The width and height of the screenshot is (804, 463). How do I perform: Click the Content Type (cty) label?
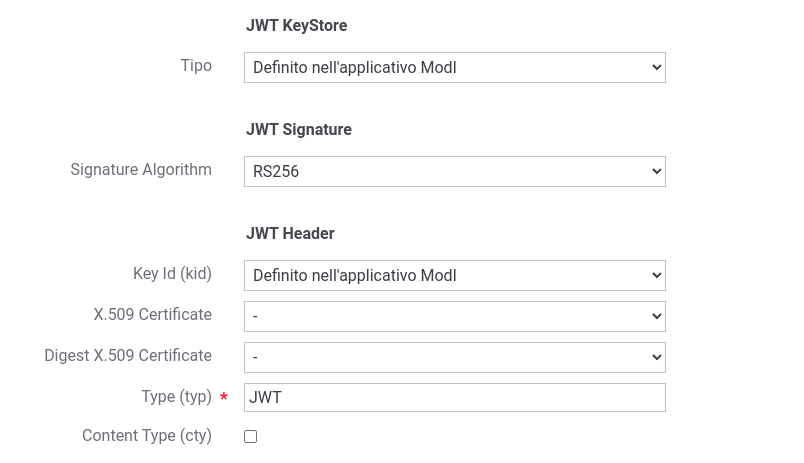(x=147, y=435)
